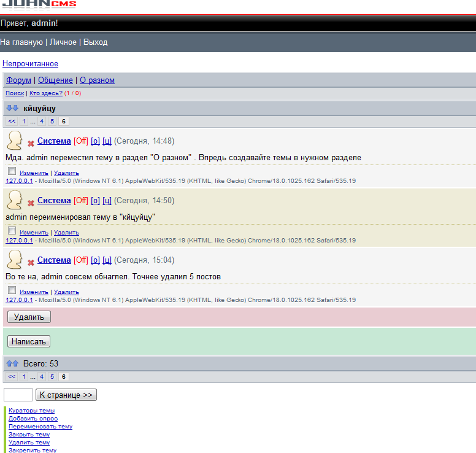Select the checkbox under the 14:50 post
Image resolution: width=476 pixels, height=453 pixels.
12,230
